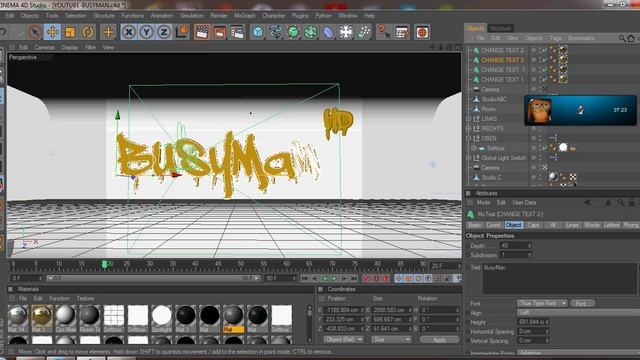Click frame 50 on timeline ruler
The image size is (640, 360).
pyautogui.click(x=241, y=264)
